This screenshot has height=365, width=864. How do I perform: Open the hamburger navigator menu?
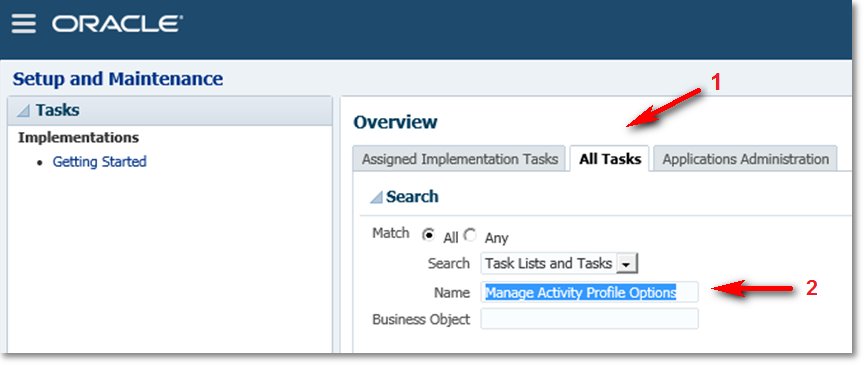[x=23, y=24]
